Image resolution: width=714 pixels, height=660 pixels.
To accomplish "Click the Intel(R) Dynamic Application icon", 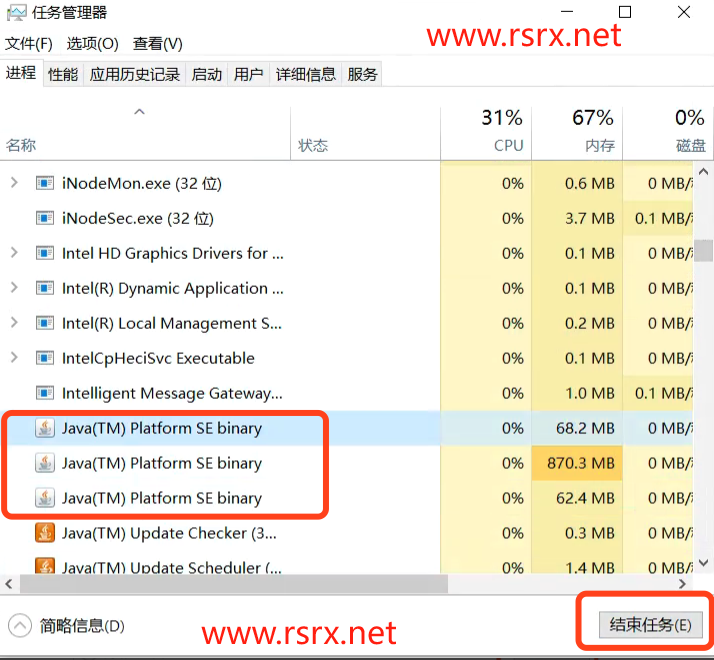I will [x=45, y=288].
